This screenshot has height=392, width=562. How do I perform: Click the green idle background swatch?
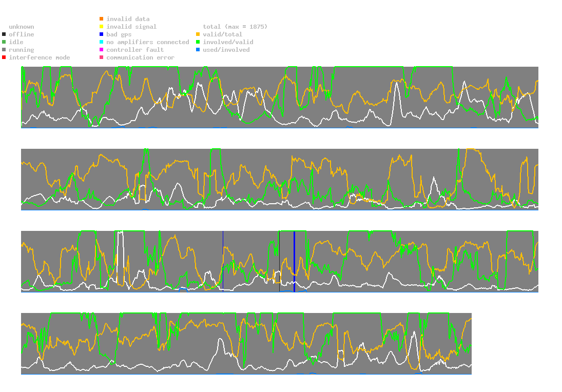pos(4,42)
